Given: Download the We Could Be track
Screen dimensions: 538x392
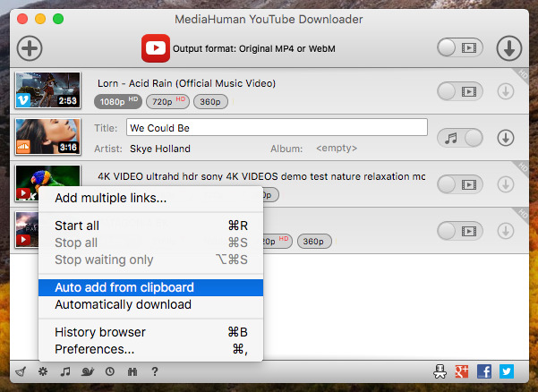Looking at the screenshot, I should click(506, 138).
